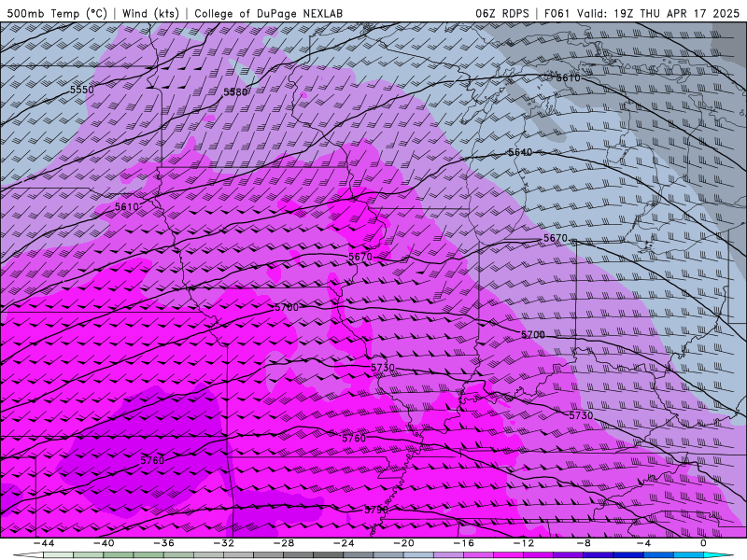Click the -20 colorbar tick label
747x560 pixels.
coord(404,543)
